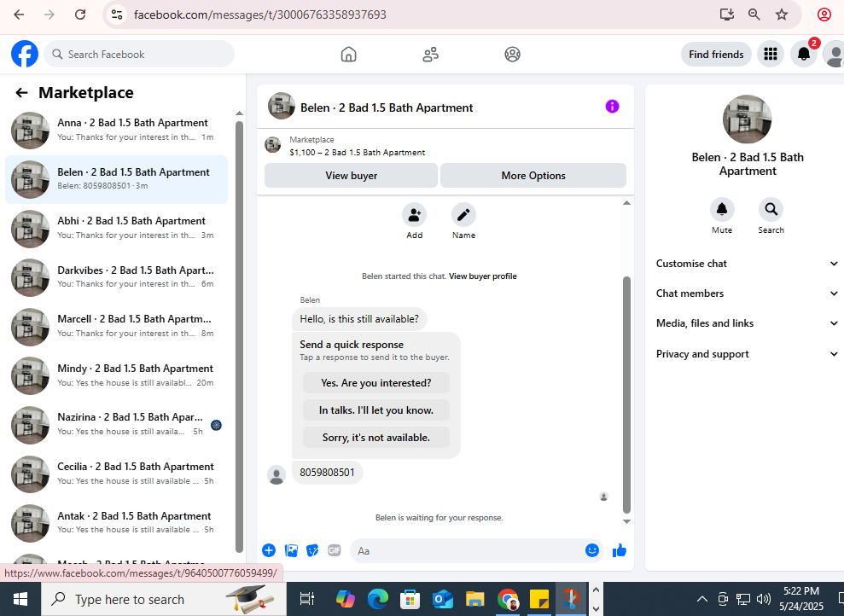Attach a file with the photo icon
The image size is (844, 616).
click(x=291, y=550)
